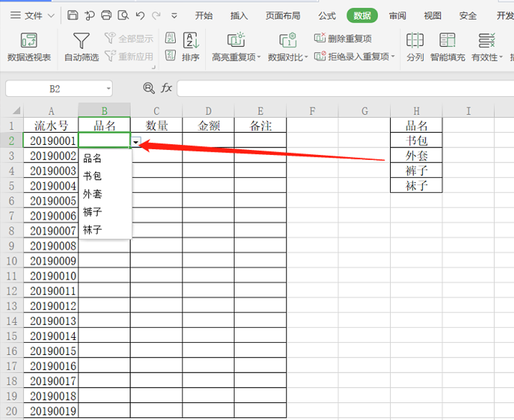Select the cell containing 20190019
The width and height of the screenshot is (514, 420).
tap(51, 411)
